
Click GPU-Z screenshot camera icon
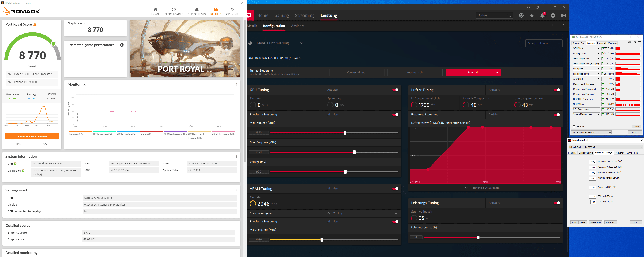pyautogui.click(x=630, y=42)
